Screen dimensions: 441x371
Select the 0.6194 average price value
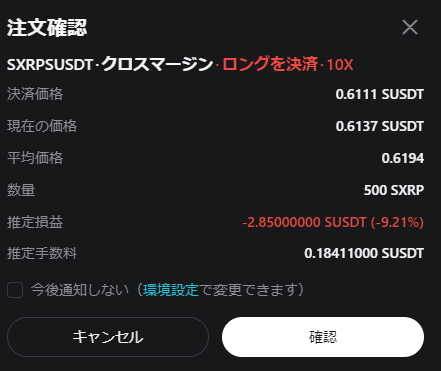point(403,158)
